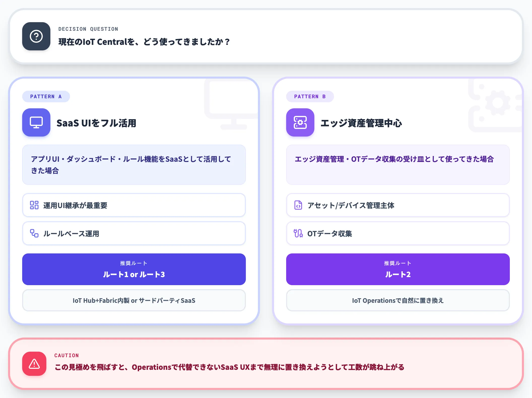532x398 pixels.
Task: Click the DECISION QUESTION label
Action: (88, 29)
